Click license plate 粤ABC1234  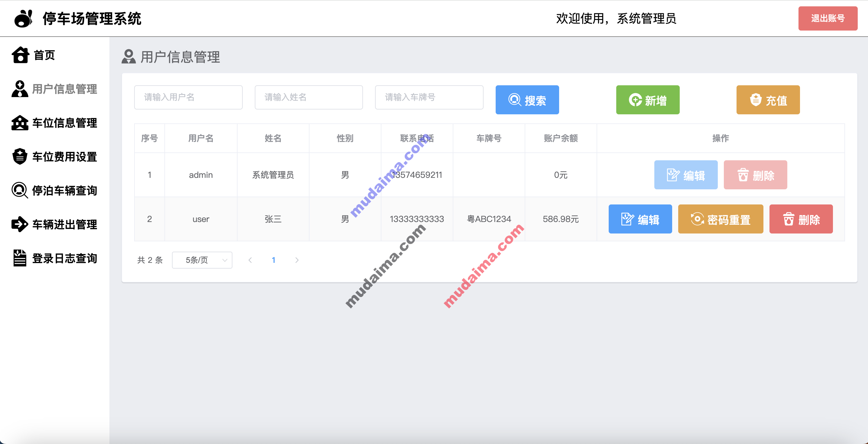[489, 219]
